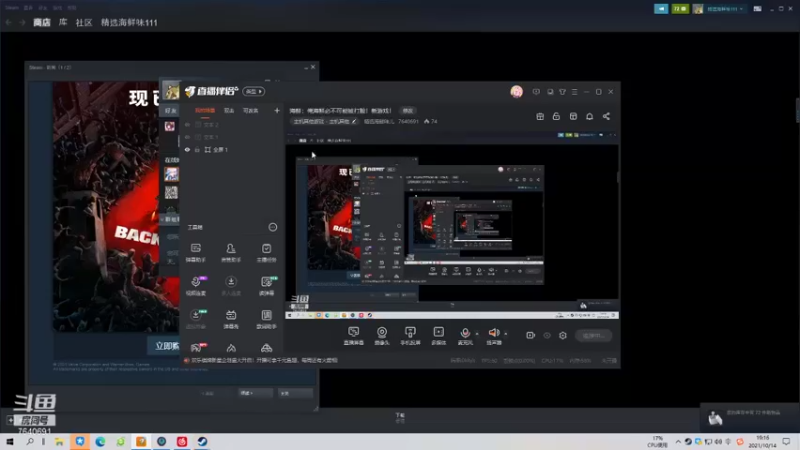This screenshot has width=800, height=450.
Task: Open Microsoft Edge from taskbar
Action: tap(101, 441)
